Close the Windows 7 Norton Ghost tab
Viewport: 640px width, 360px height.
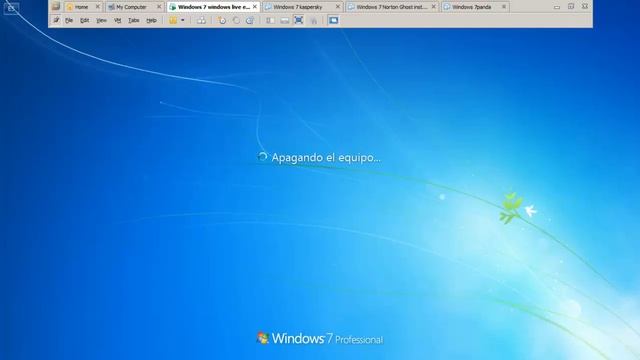pos(433,7)
